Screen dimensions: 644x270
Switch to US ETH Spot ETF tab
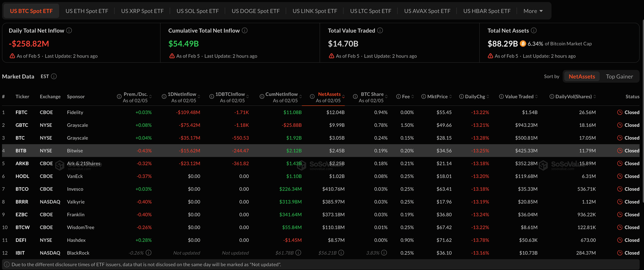coord(87,11)
